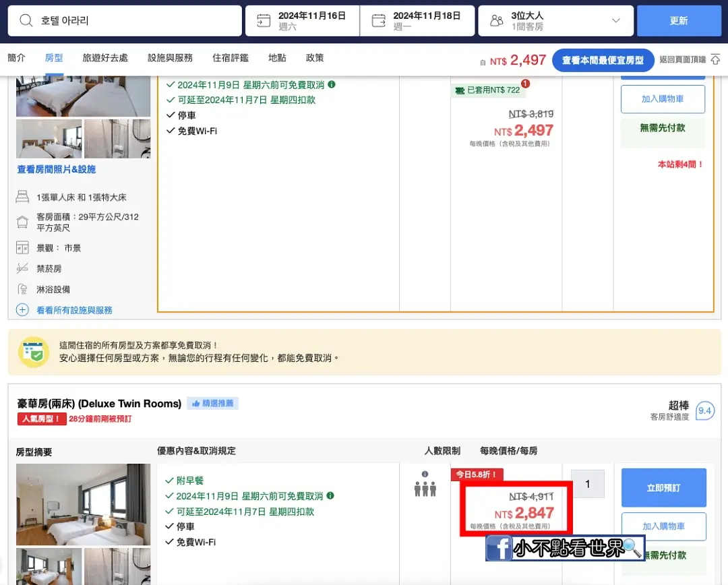Click info icon beside Deluxe Twin free cancellation
Viewport: 728px width, 585px height.
330,495
